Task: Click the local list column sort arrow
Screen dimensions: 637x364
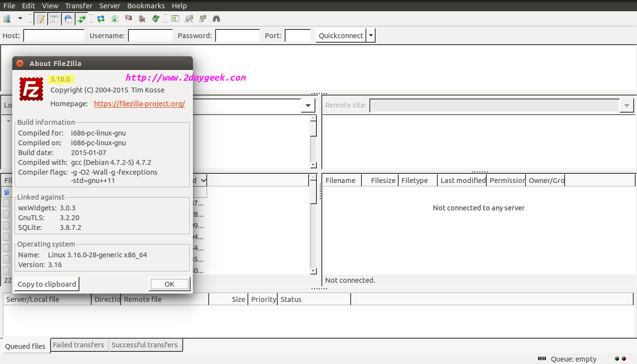Action: [x=203, y=181]
